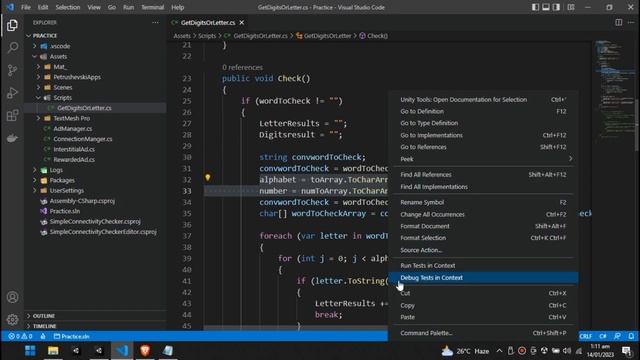Screen dimensions: 640x360
Task: Expand the Packages folder
Action: click(x=35, y=180)
